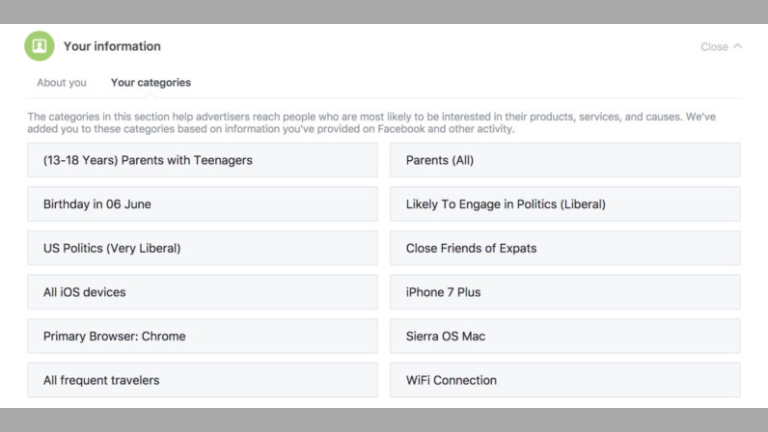Open the All iOS devices category
The image size is (768, 432).
coord(202,292)
